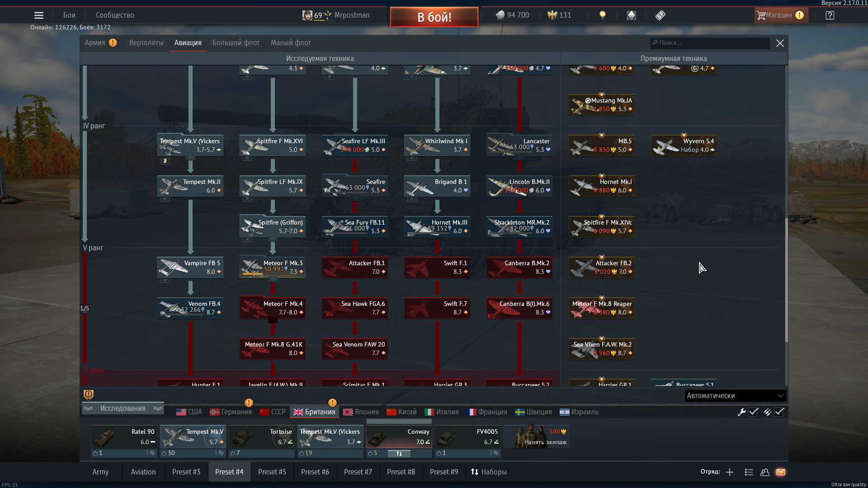Select Sea Fury FB.11 aircraft card
This screenshot has width=868, height=488.
[x=355, y=227]
